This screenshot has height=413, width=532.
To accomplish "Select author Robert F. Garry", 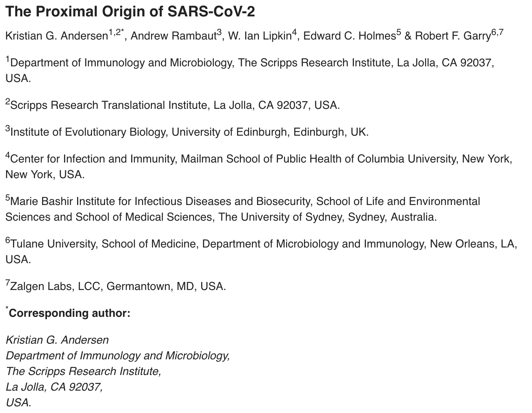I will pyautogui.click(x=453, y=36).
